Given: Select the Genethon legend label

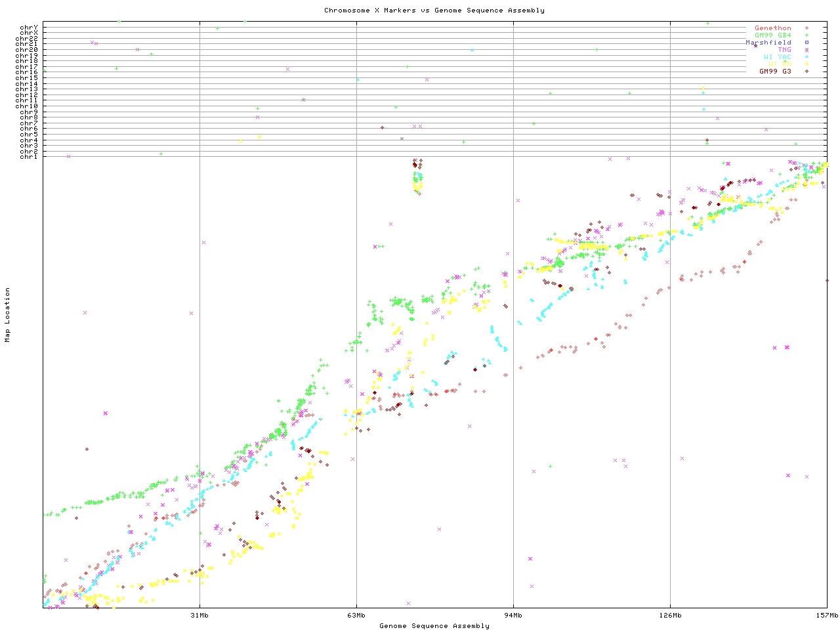Looking at the screenshot, I should point(772,28).
